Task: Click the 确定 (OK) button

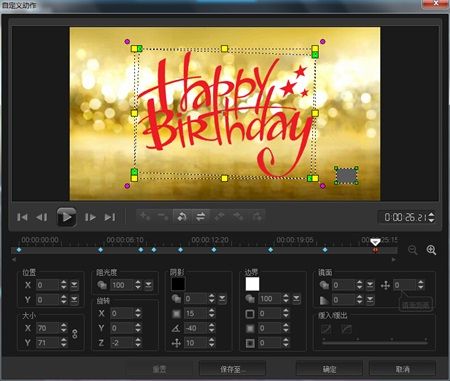Action: click(x=329, y=369)
